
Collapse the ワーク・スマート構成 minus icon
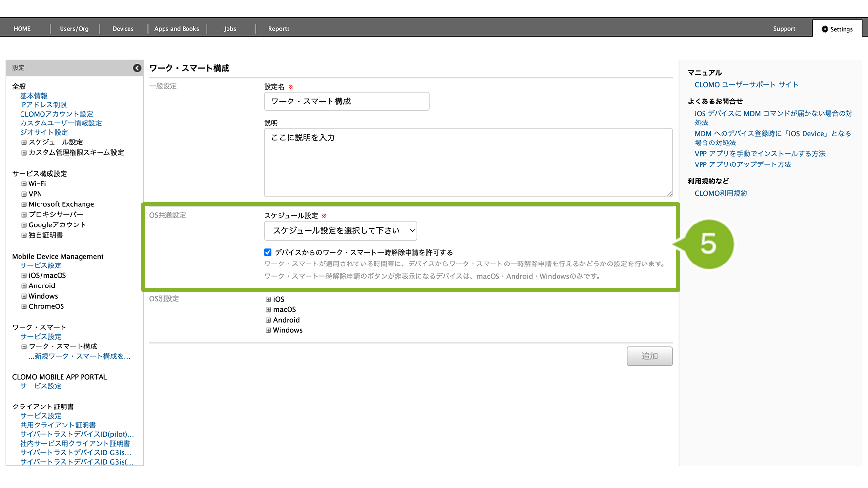tap(24, 346)
